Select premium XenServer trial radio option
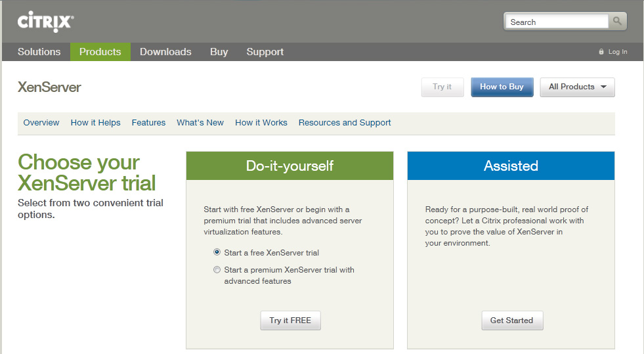This screenshot has height=354, width=644. (x=217, y=270)
